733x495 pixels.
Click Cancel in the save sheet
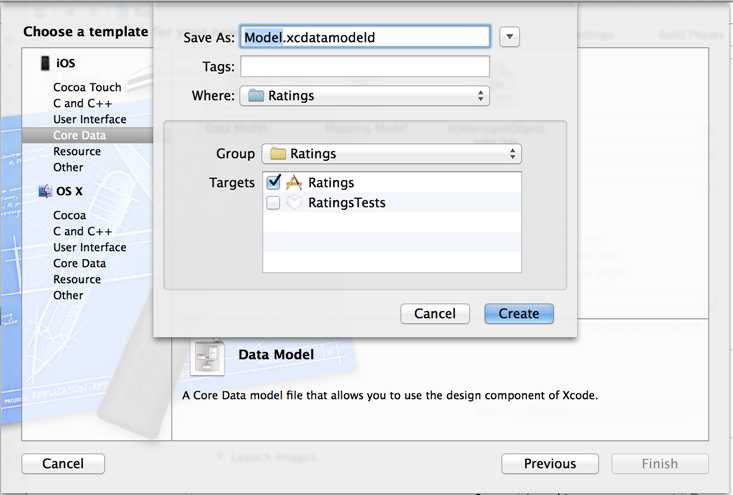coord(435,313)
